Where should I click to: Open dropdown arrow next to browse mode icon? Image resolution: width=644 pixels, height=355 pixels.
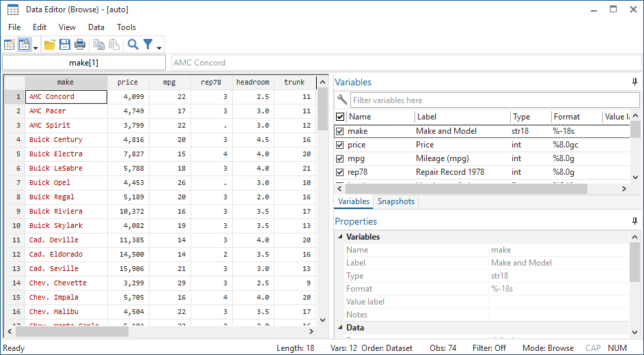(x=36, y=48)
